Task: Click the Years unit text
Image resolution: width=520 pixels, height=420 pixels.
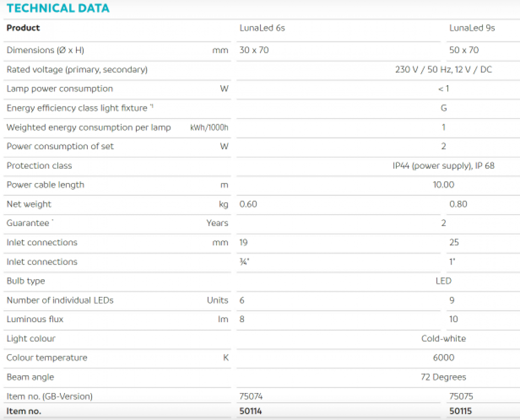Action: click(217, 223)
